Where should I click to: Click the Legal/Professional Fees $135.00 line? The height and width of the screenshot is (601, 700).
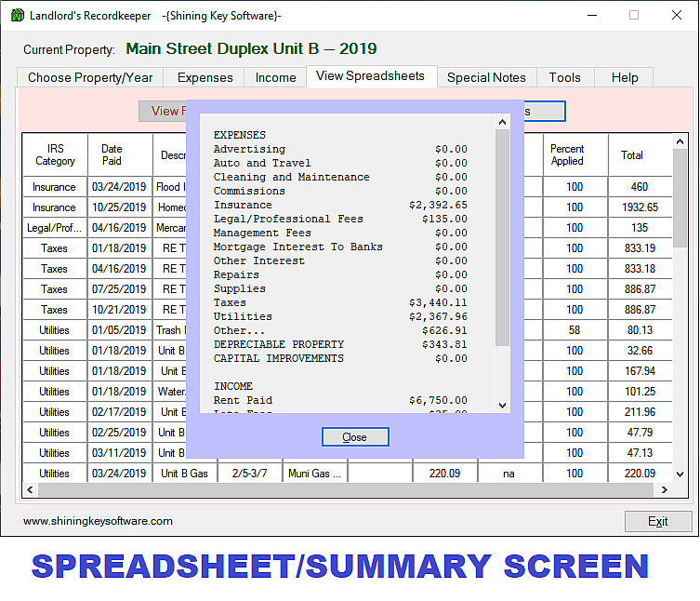pyautogui.click(x=340, y=219)
